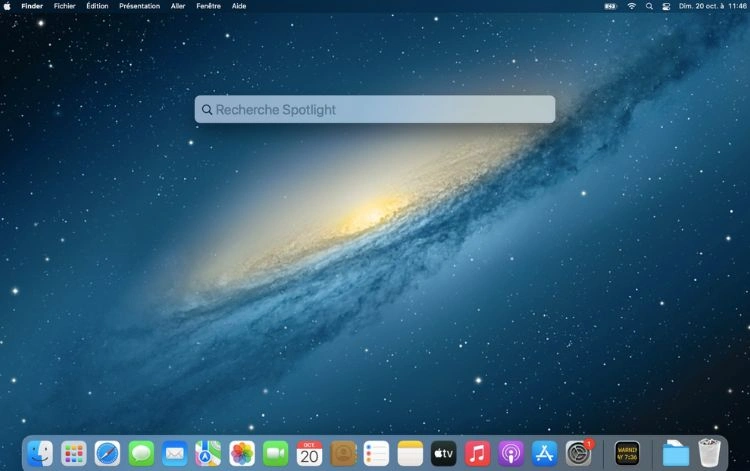Launch Podcasts from the Dock

pyautogui.click(x=511, y=453)
